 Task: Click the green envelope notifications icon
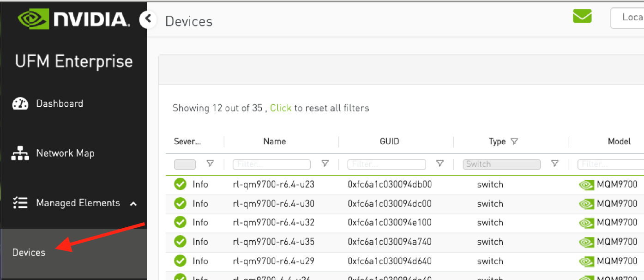point(582,17)
